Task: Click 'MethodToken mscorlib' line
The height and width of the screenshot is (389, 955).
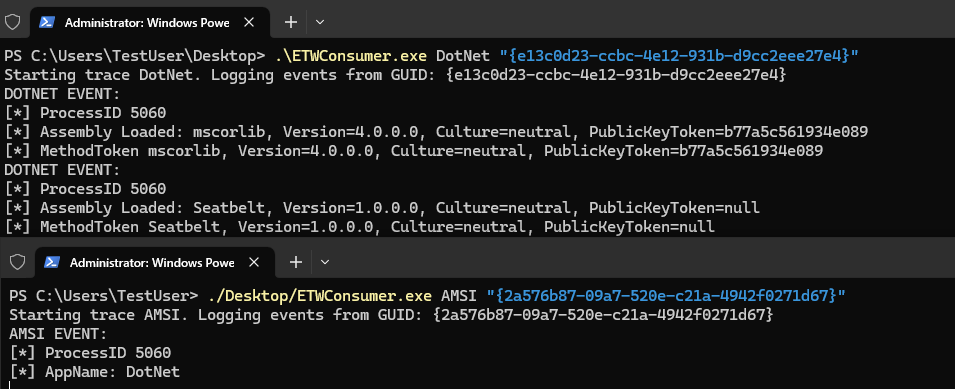Action: tap(414, 151)
